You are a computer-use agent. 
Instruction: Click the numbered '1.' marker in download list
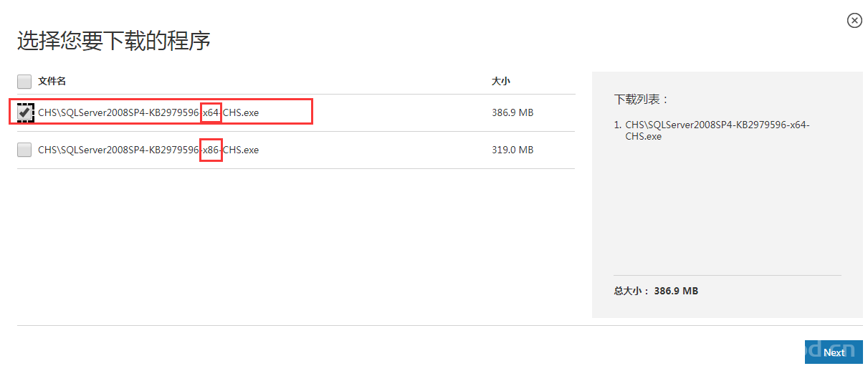pos(618,125)
